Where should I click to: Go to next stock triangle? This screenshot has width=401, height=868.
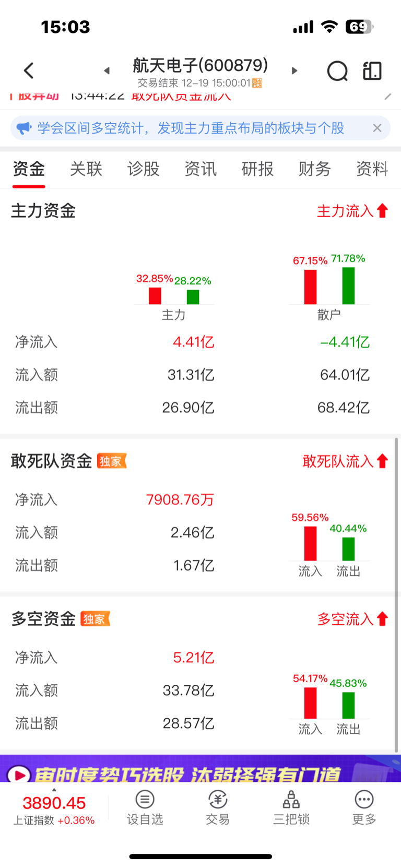coord(294,70)
